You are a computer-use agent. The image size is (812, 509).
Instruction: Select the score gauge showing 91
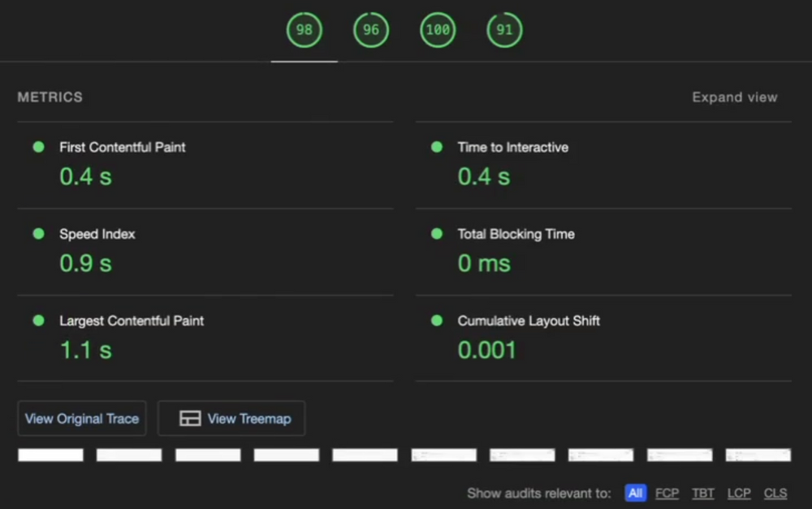click(504, 30)
